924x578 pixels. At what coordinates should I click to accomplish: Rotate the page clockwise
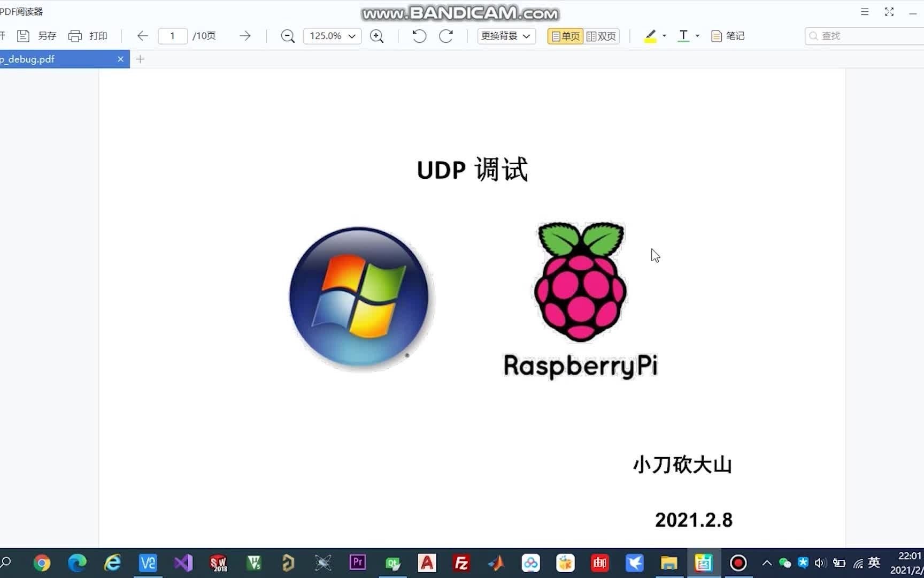click(x=446, y=36)
